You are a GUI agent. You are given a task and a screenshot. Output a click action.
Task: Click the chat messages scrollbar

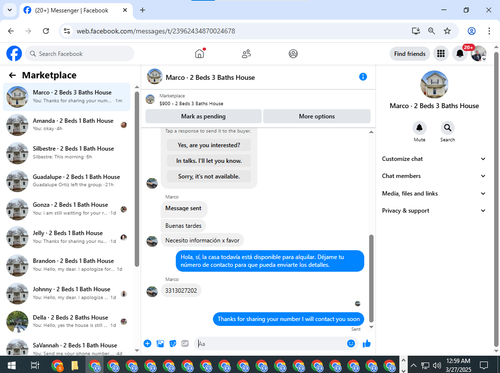coord(371,278)
